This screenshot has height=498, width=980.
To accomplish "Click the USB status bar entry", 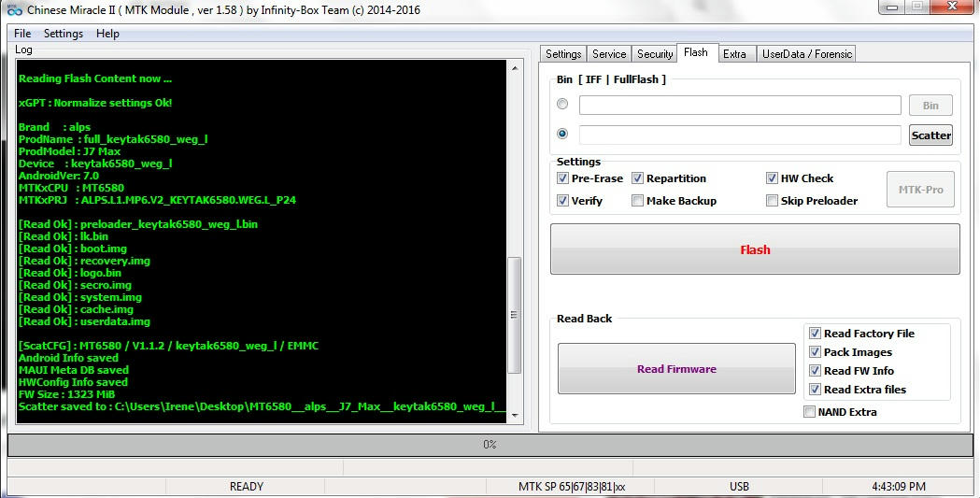I will point(739,486).
